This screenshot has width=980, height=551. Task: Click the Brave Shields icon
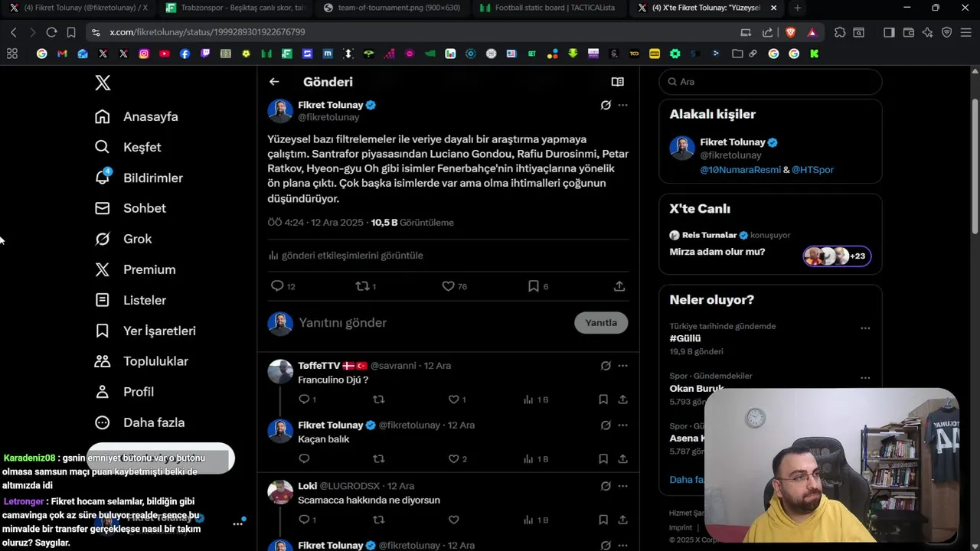[790, 32]
